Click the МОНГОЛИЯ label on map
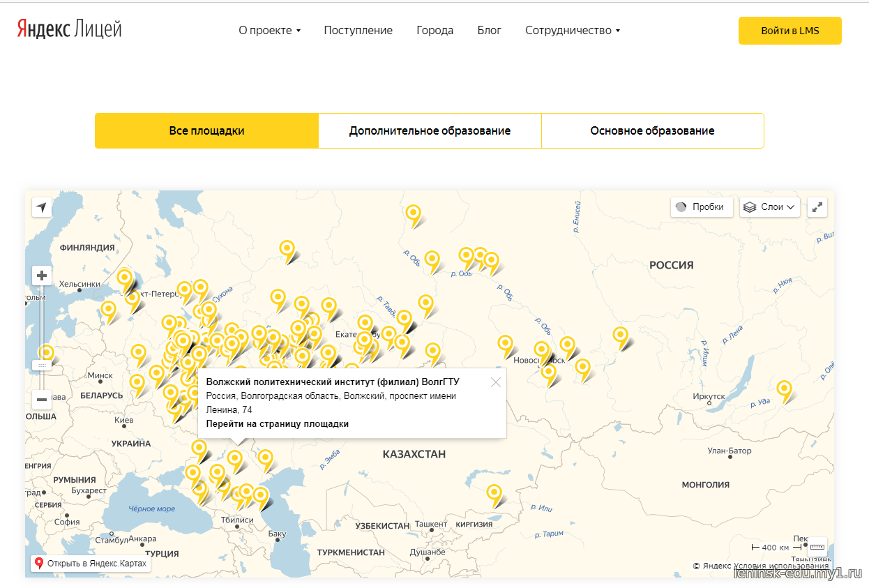Image resolution: width=869 pixels, height=588 pixels. (x=706, y=484)
